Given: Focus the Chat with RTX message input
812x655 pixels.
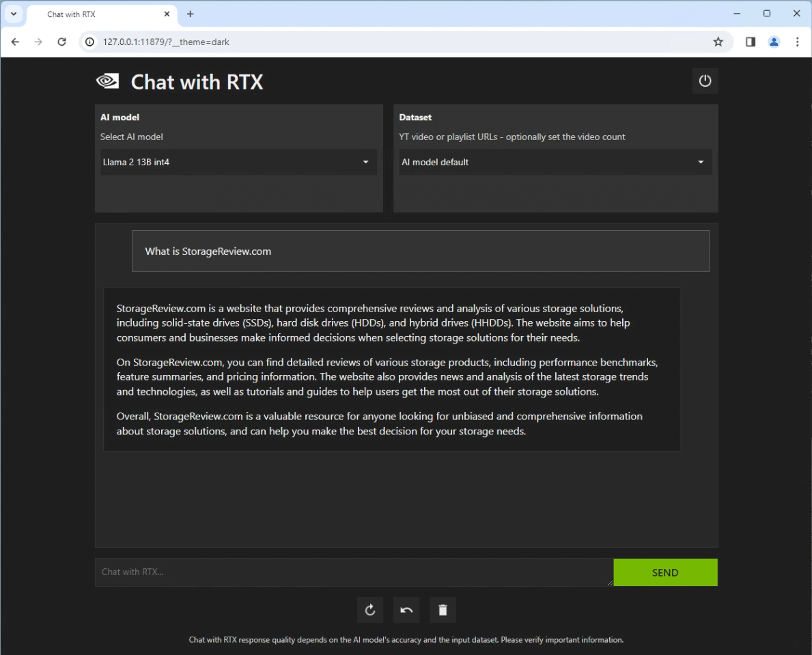Looking at the screenshot, I should pyautogui.click(x=354, y=572).
